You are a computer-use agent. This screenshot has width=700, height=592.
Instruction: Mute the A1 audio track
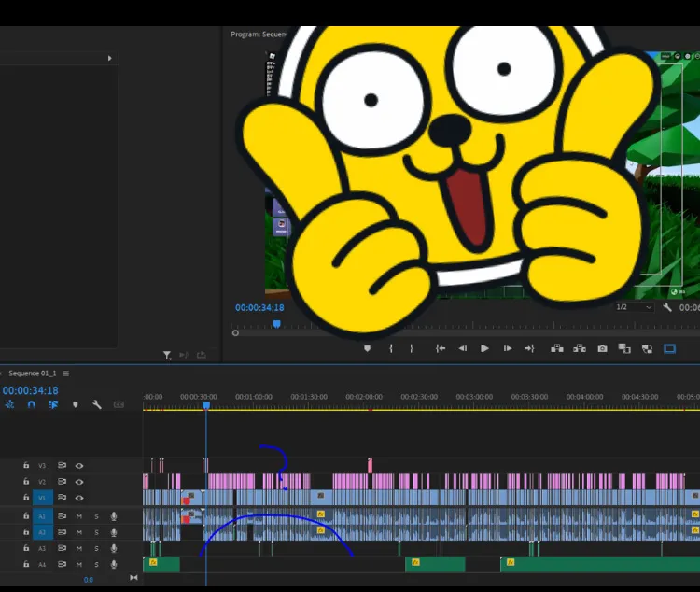tap(79, 516)
